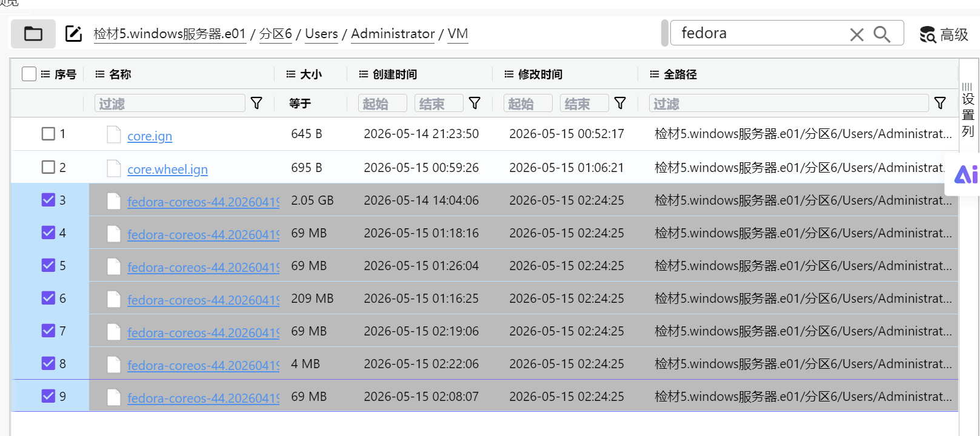980x436 pixels.
Task: Click the funnel icon for the 名称 filter
Action: (256, 104)
